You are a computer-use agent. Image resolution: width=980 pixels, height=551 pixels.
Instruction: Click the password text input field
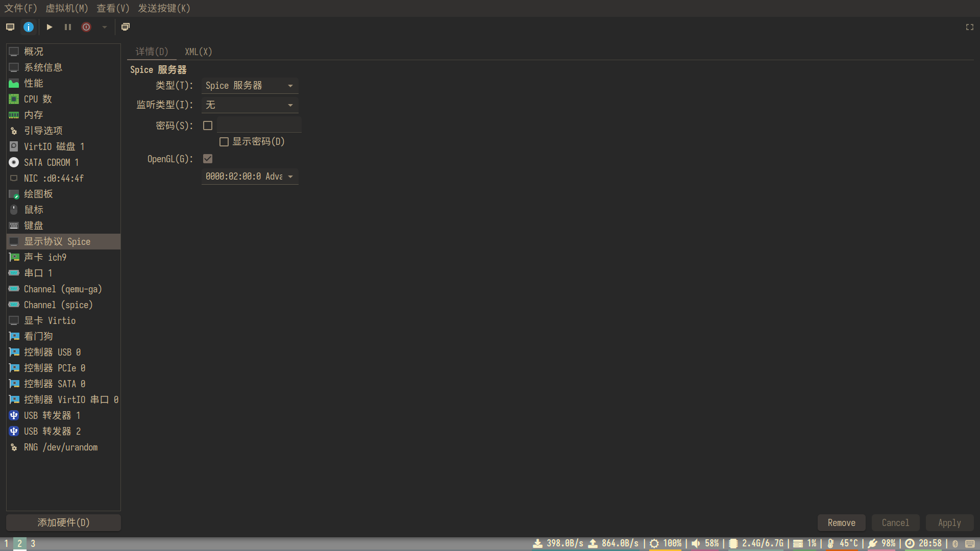pyautogui.click(x=259, y=125)
